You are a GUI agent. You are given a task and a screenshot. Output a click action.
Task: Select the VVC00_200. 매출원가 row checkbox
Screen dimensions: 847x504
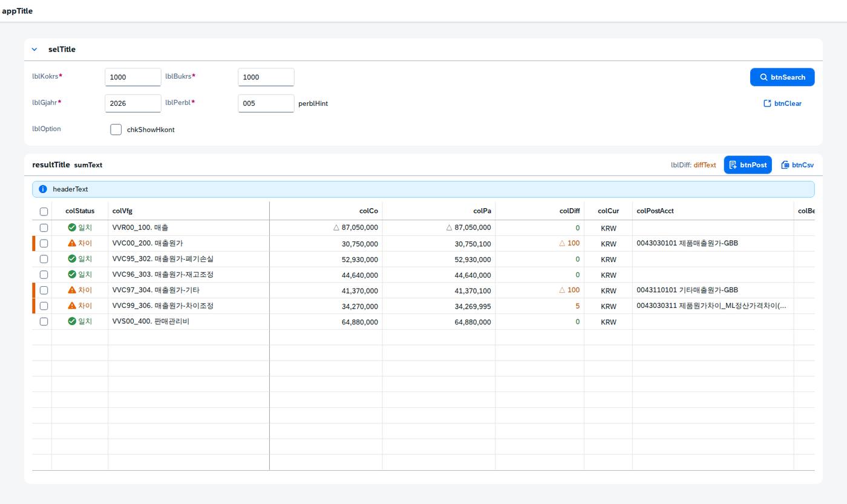point(44,243)
